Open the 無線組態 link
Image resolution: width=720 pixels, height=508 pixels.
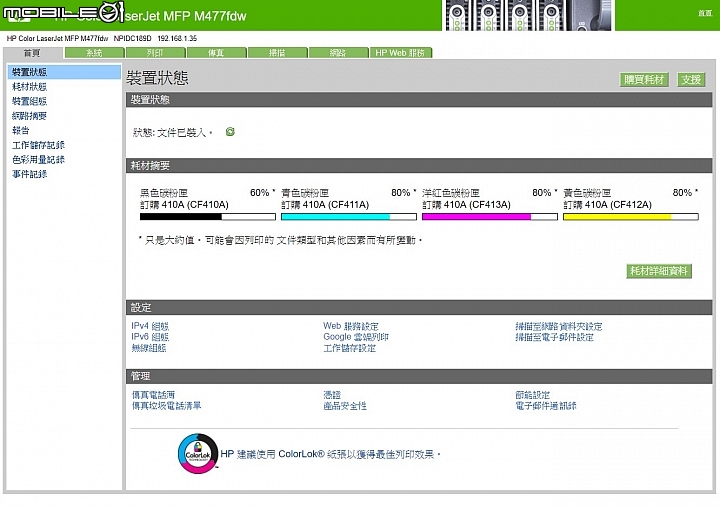tap(149, 348)
